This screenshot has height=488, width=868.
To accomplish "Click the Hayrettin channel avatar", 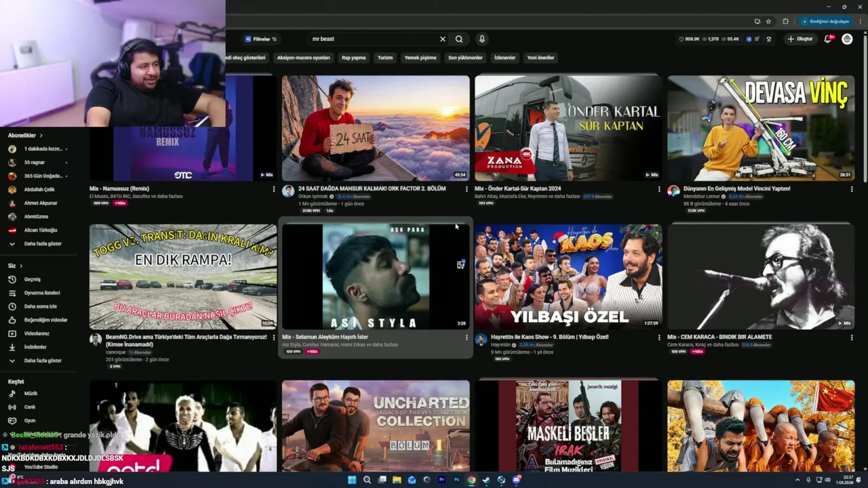I will 481,339.
